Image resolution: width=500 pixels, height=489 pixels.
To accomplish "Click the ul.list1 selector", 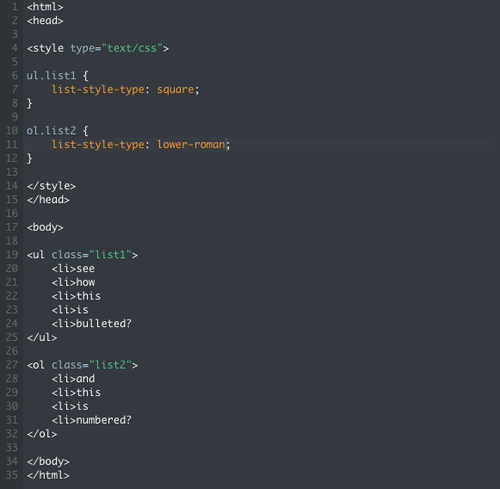I will 51,76.
